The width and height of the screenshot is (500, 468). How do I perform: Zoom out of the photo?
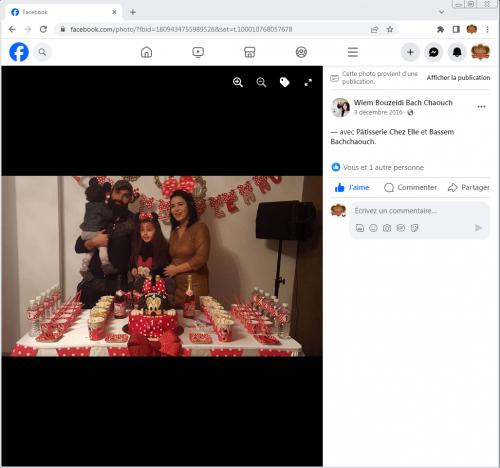(x=261, y=82)
